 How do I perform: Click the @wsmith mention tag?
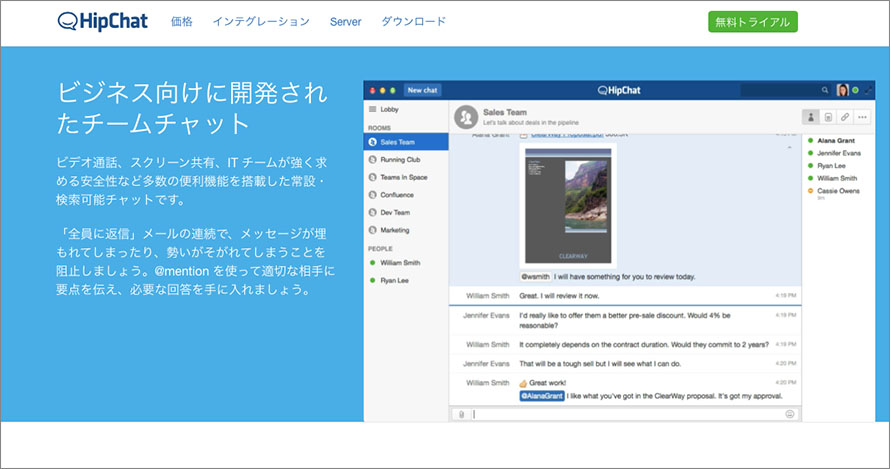[x=535, y=277]
